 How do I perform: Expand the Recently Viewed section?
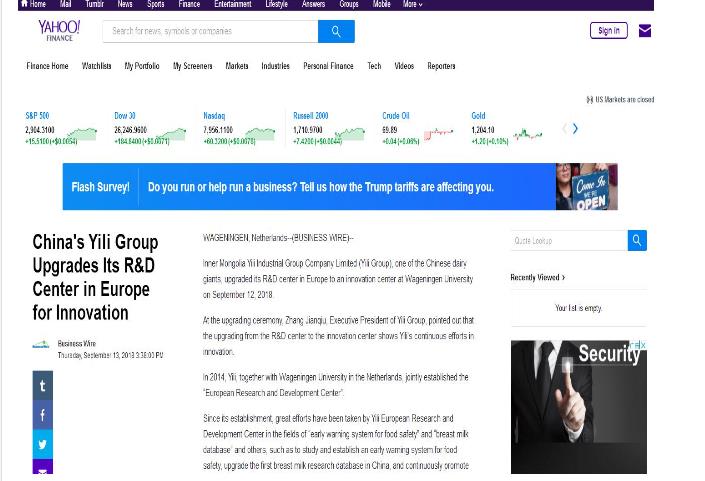pos(538,277)
